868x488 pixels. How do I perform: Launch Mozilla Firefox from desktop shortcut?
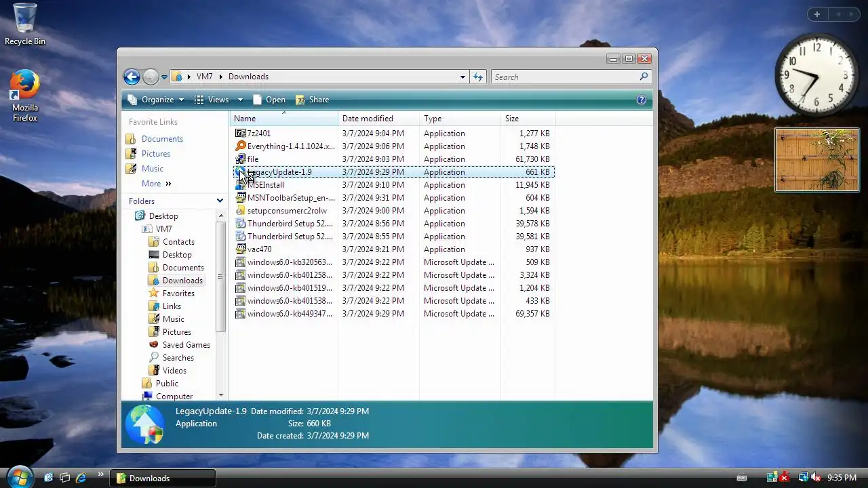tap(25, 96)
